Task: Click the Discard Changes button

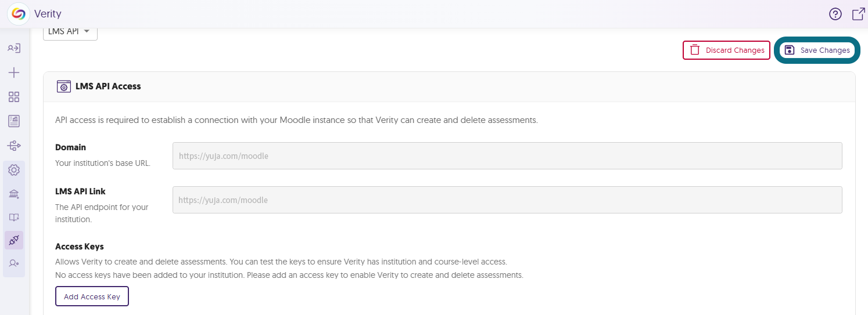Action: click(726, 50)
